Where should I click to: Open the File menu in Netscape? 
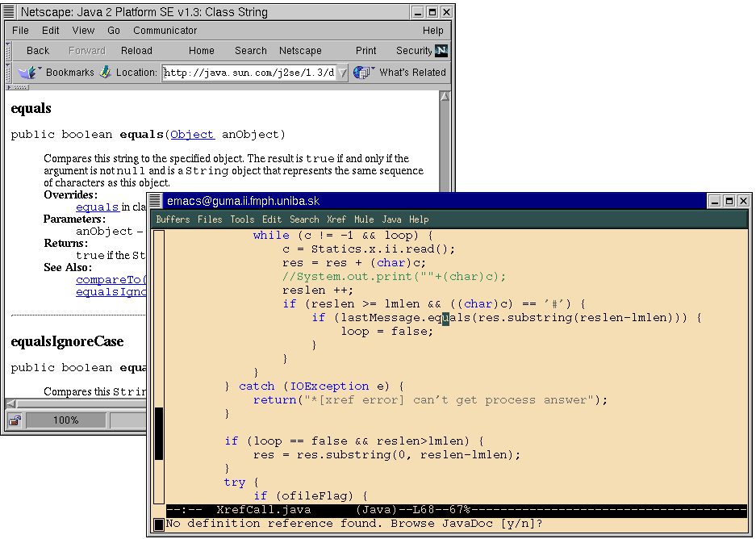click(20, 31)
